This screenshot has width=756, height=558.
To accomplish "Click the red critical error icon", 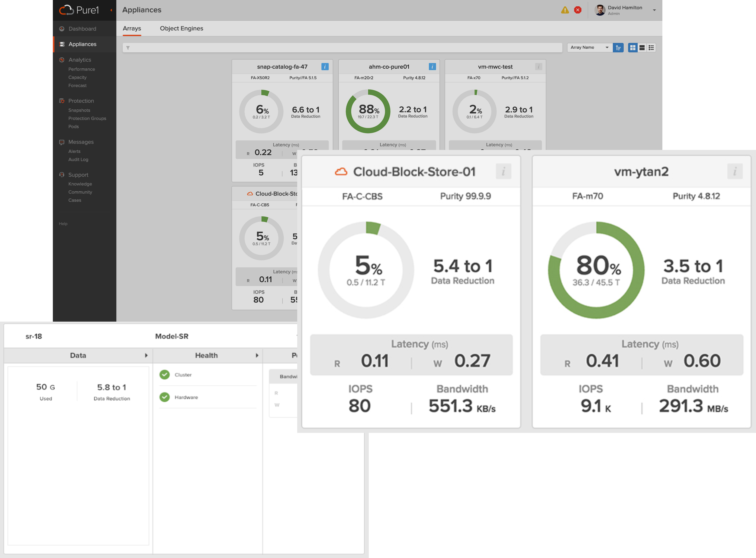I will 578,10.
